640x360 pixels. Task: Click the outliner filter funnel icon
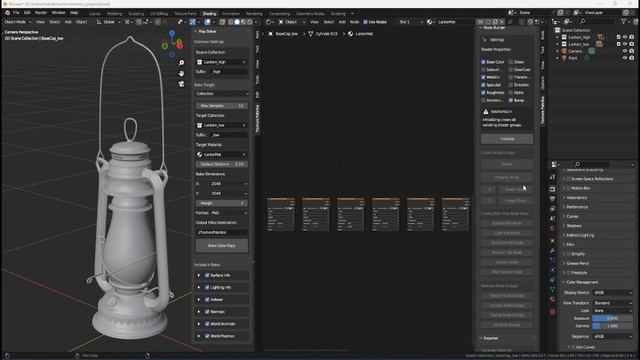click(x=624, y=22)
